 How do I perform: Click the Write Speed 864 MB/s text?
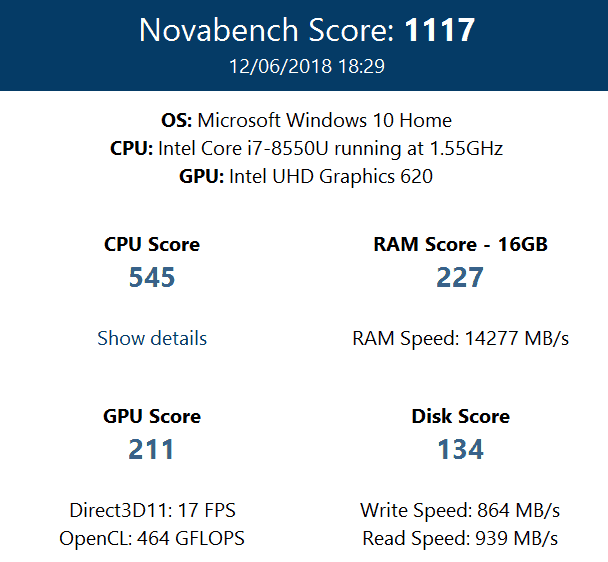pos(460,510)
